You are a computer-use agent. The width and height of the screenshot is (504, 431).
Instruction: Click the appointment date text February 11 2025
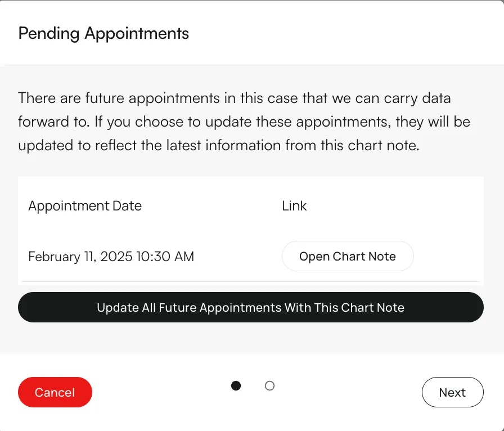click(111, 256)
